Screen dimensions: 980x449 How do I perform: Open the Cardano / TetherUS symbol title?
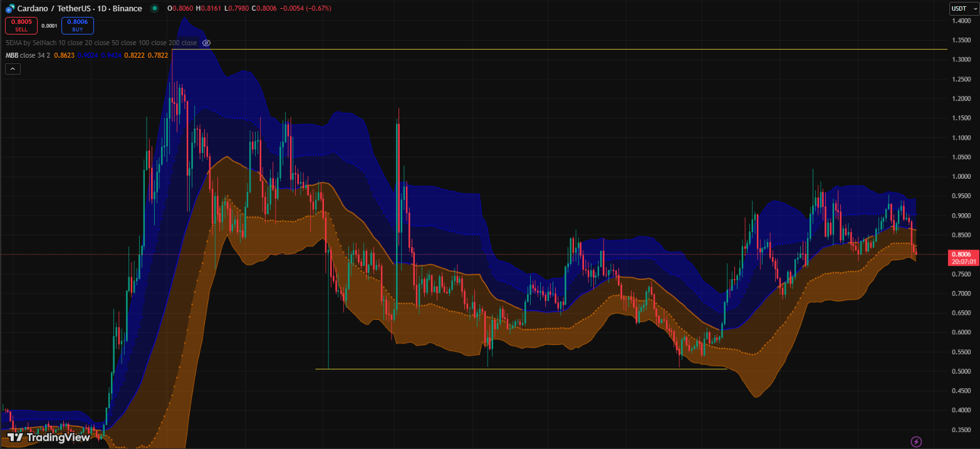pyautogui.click(x=80, y=8)
